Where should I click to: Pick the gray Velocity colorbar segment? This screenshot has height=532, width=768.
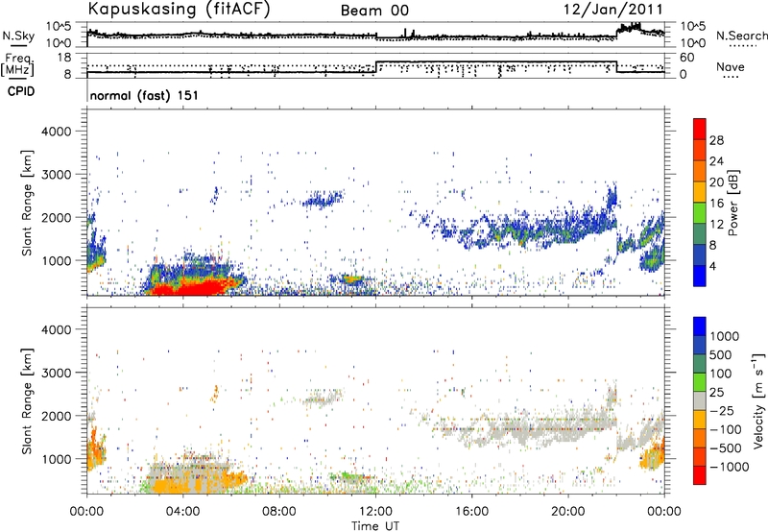click(700, 401)
